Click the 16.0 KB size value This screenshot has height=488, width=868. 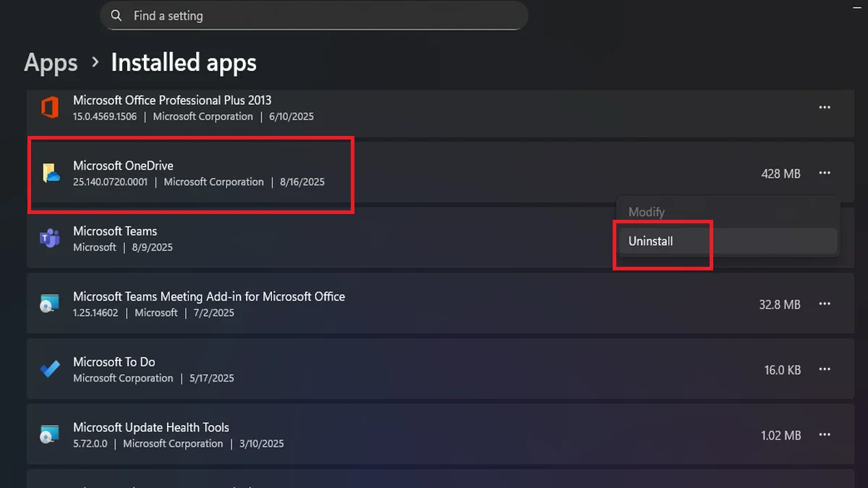tap(783, 369)
